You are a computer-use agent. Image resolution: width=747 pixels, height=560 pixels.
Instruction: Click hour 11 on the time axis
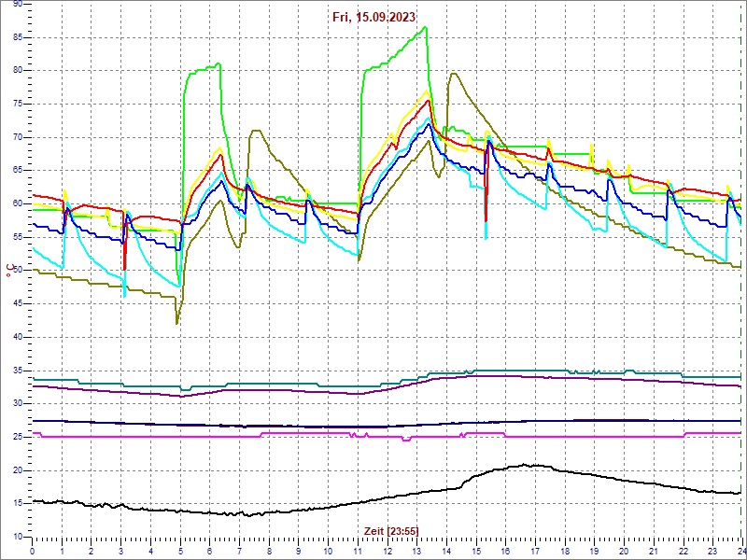[x=358, y=550]
